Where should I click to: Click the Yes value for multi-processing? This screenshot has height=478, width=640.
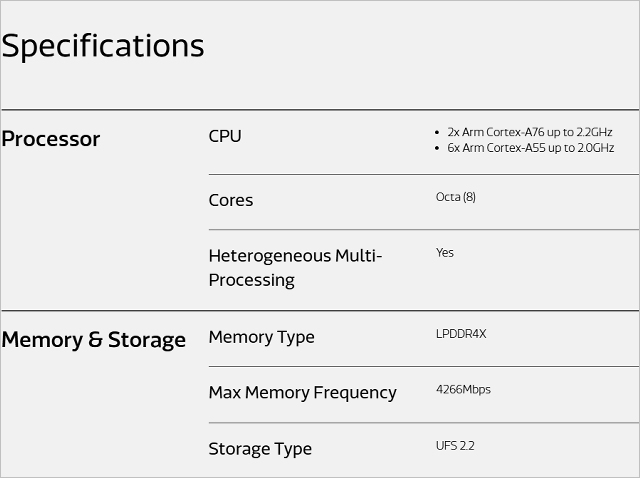pos(444,253)
